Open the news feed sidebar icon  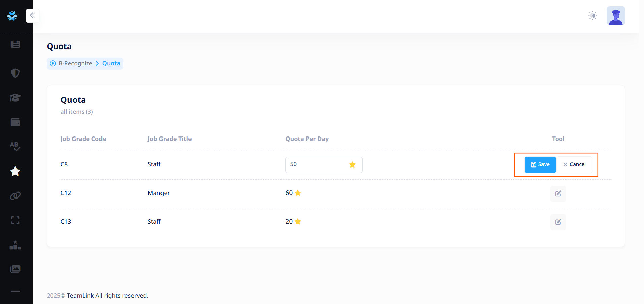(x=15, y=44)
